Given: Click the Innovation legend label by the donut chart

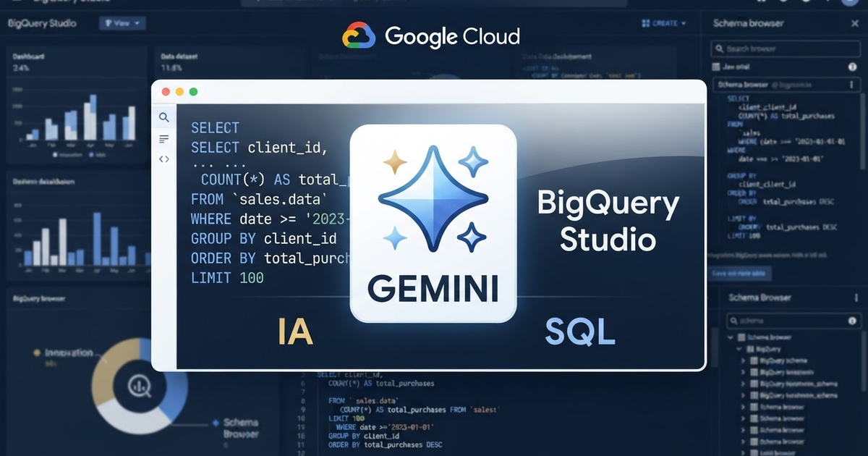Looking at the screenshot, I should 69,352.
